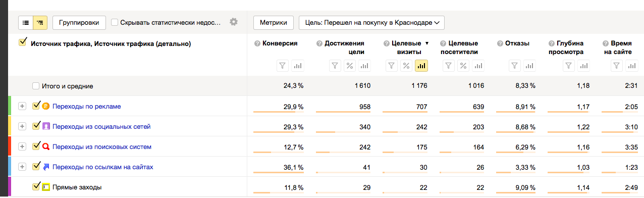Open Переходы из социальных сетей link

101,126
